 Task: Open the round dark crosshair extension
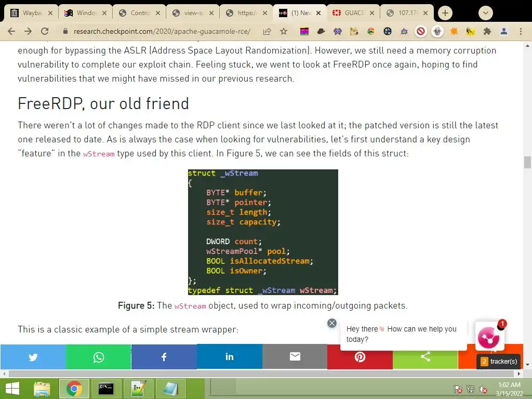[x=388, y=32]
